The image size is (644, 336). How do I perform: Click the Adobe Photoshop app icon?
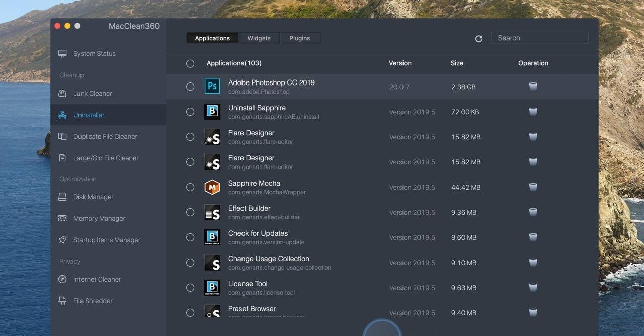212,87
